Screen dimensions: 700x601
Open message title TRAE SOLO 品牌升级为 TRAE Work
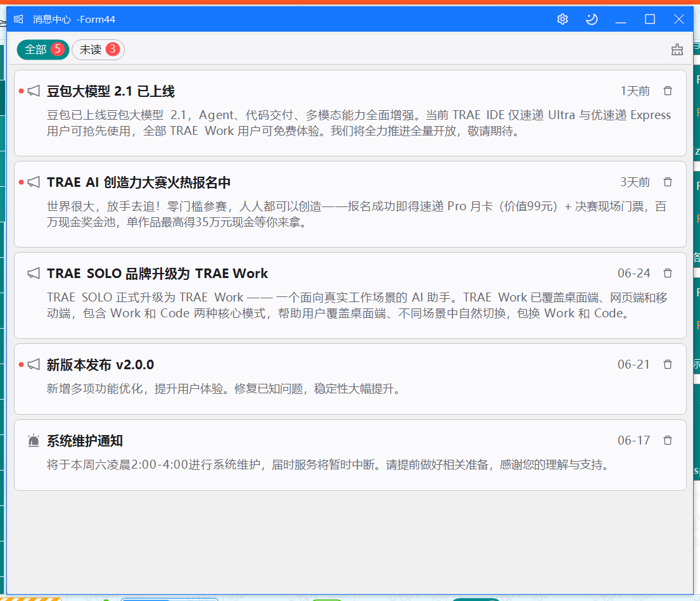point(157,274)
